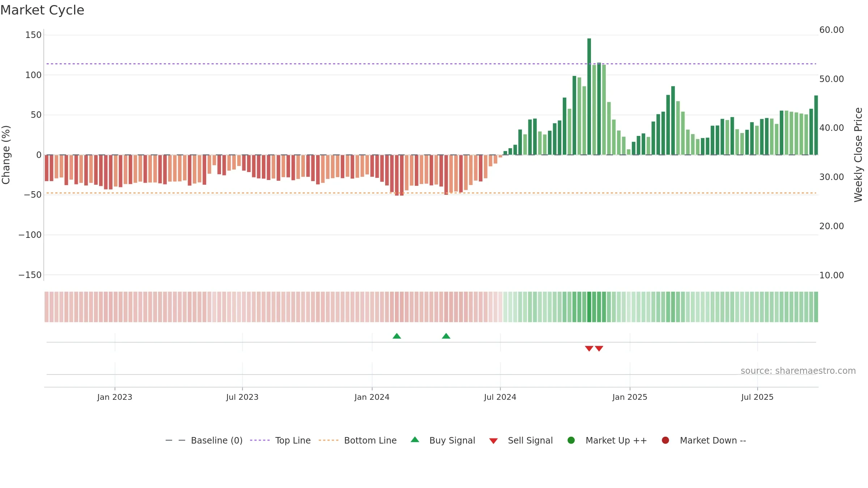This screenshot has height=488, width=868.
Task: Click the Jan 2024 axis label
Action: tap(372, 397)
